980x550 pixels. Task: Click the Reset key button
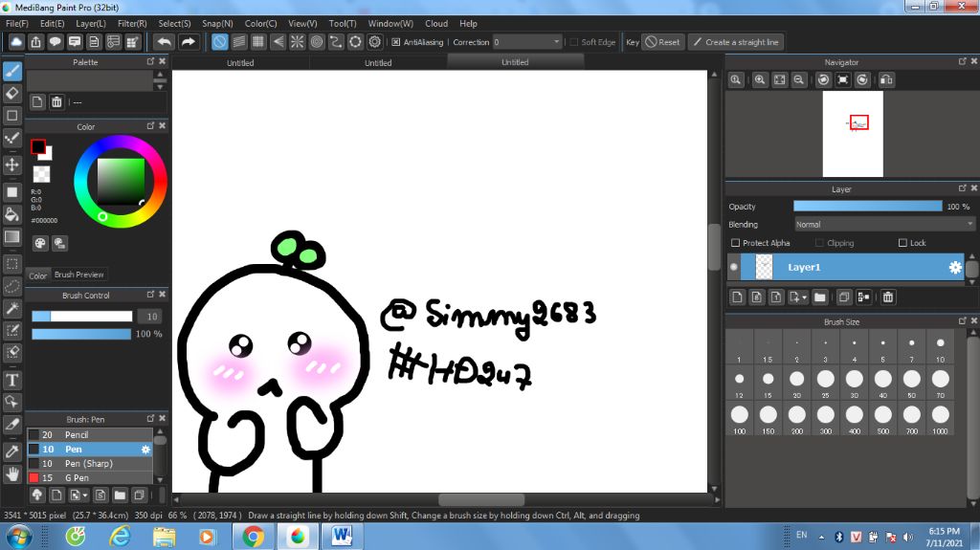pyautogui.click(x=662, y=42)
